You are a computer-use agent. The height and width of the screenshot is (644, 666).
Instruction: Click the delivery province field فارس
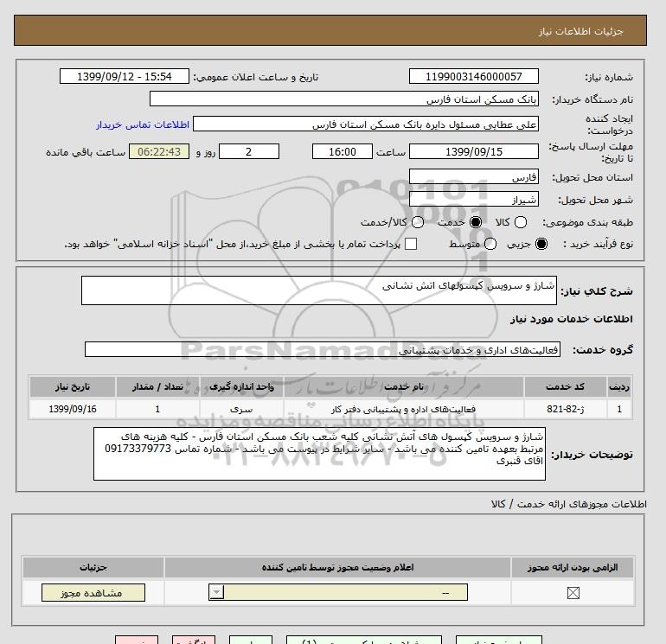(474, 176)
